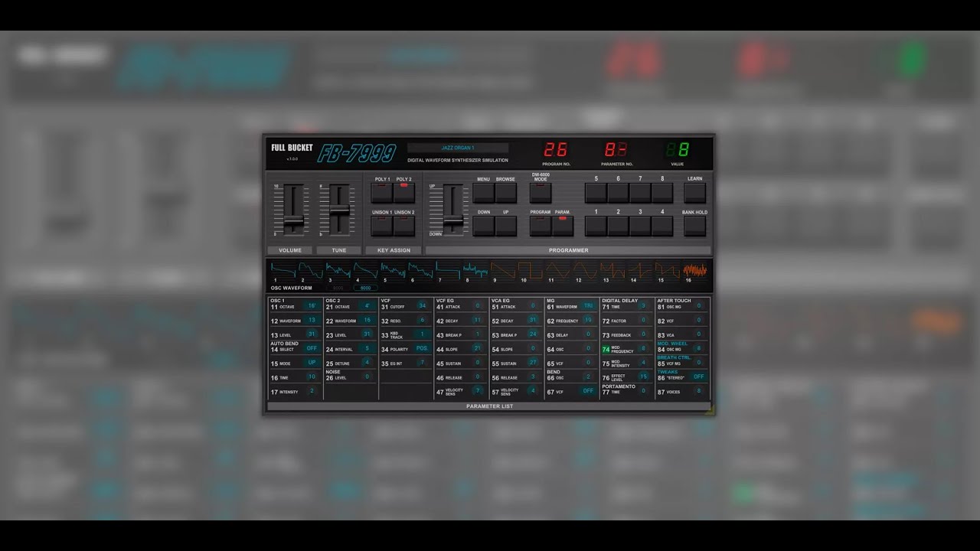Click the Digital Delay effect level 15
This screenshot has height=551, width=980.
coord(643,377)
